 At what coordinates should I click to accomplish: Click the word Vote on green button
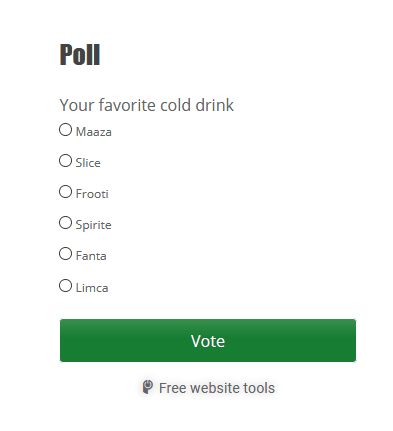pyautogui.click(x=208, y=341)
